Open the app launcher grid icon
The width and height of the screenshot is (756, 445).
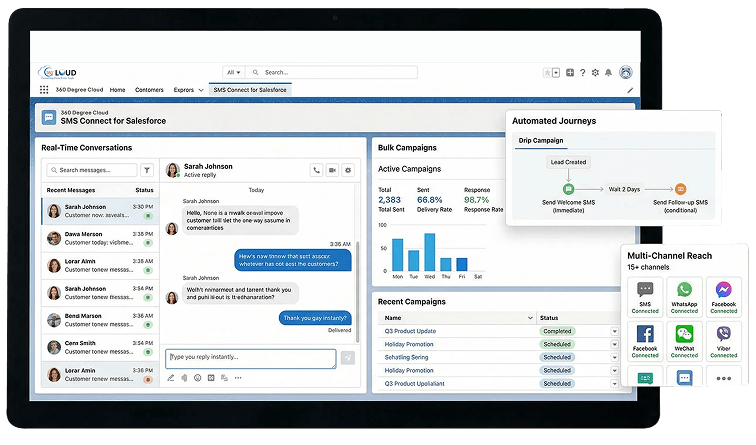(x=44, y=90)
